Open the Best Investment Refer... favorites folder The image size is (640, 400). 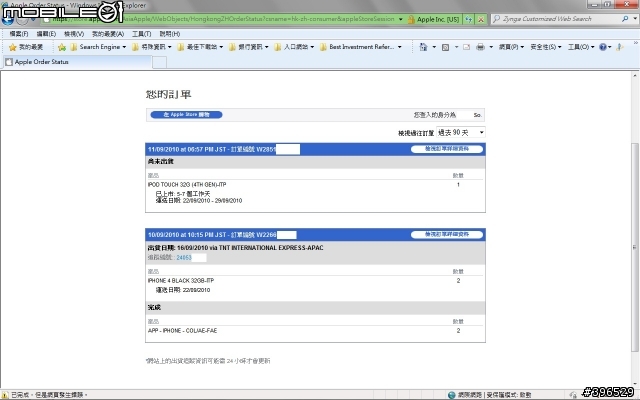click(360, 47)
